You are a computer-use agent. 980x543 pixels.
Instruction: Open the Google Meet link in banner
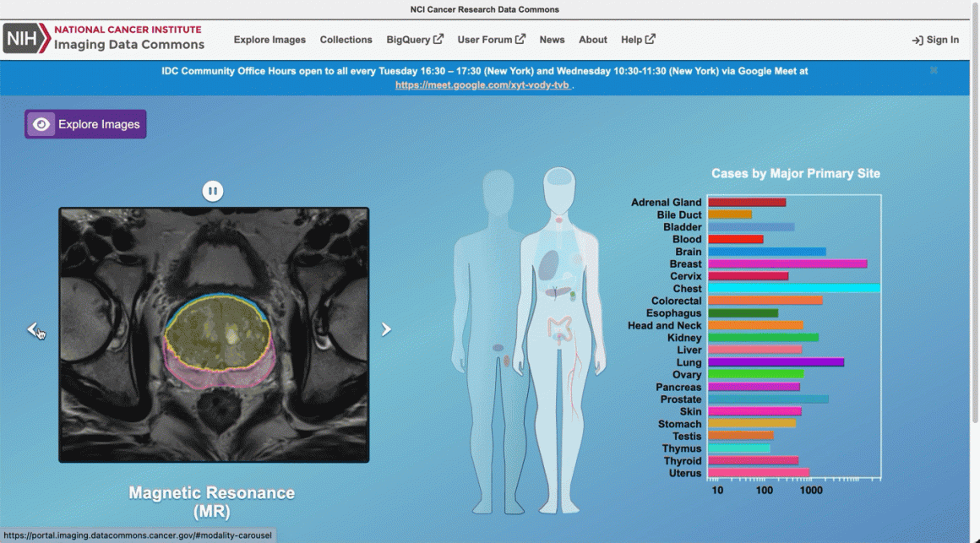pyautogui.click(x=482, y=85)
